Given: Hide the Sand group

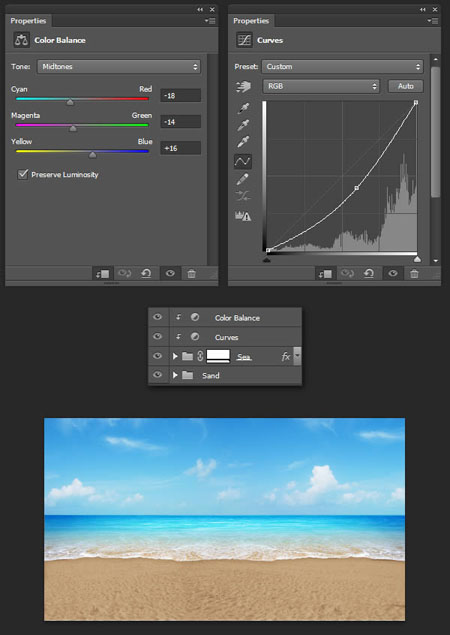Looking at the screenshot, I should click(158, 375).
